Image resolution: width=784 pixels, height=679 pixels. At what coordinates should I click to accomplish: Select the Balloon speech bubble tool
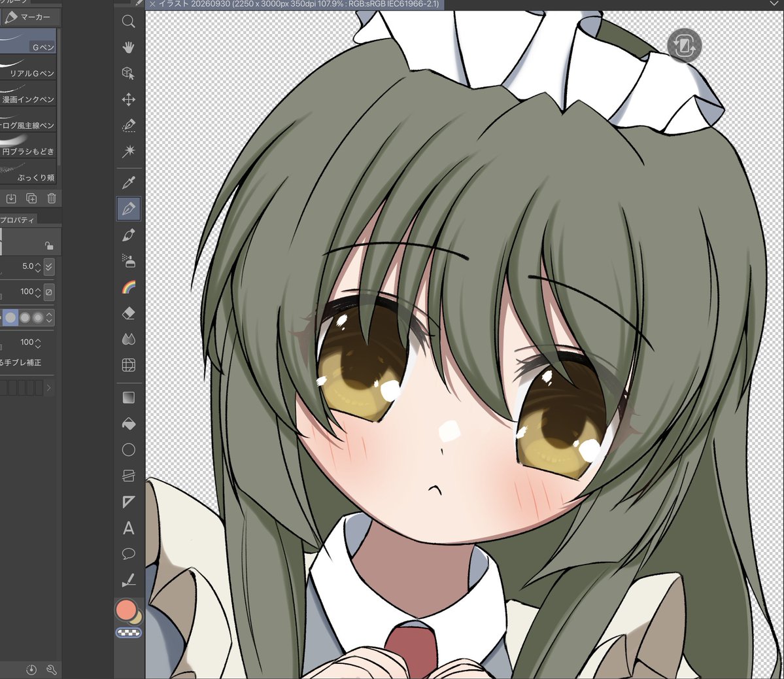click(129, 554)
